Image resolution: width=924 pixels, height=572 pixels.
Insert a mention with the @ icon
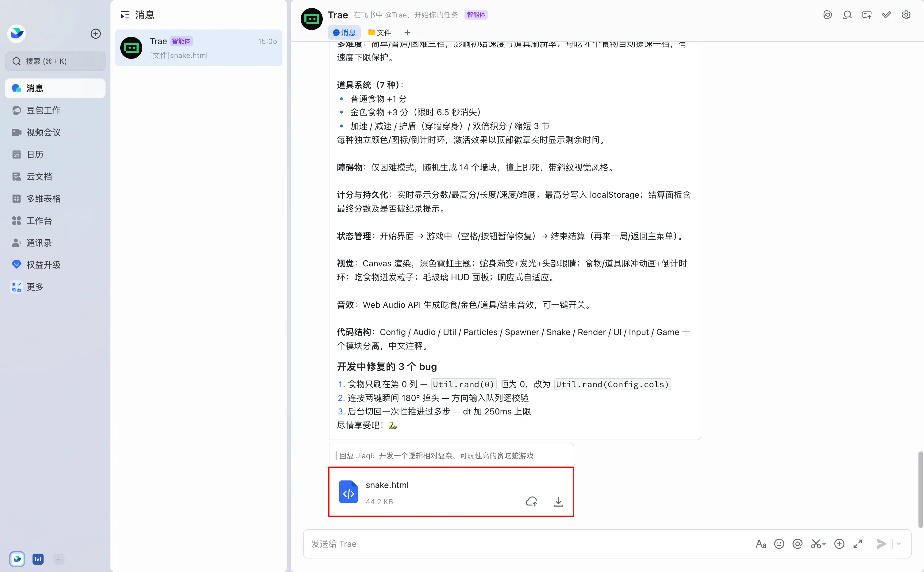tap(798, 544)
